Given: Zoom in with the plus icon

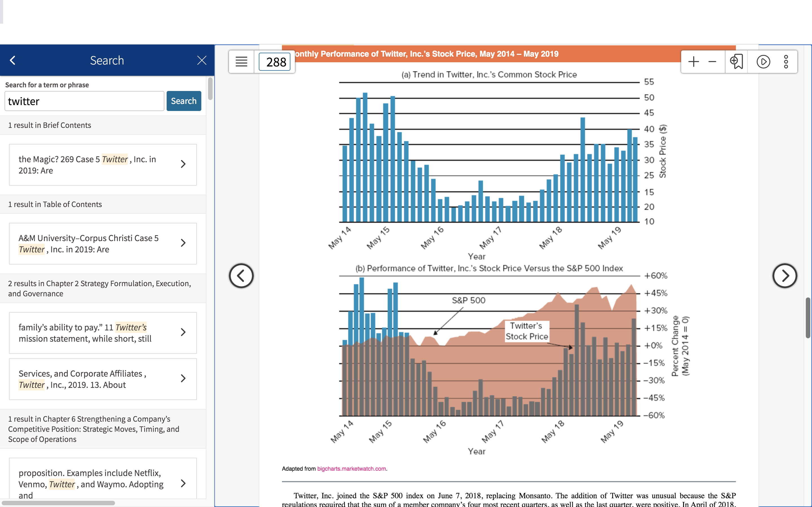Looking at the screenshot, I should tap(693, 62).
